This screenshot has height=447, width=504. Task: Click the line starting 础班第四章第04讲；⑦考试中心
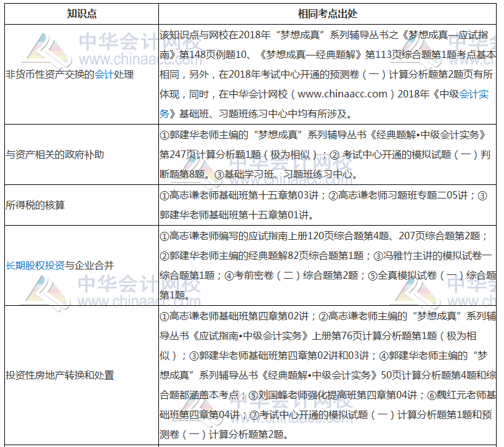(x=325, y=415)
